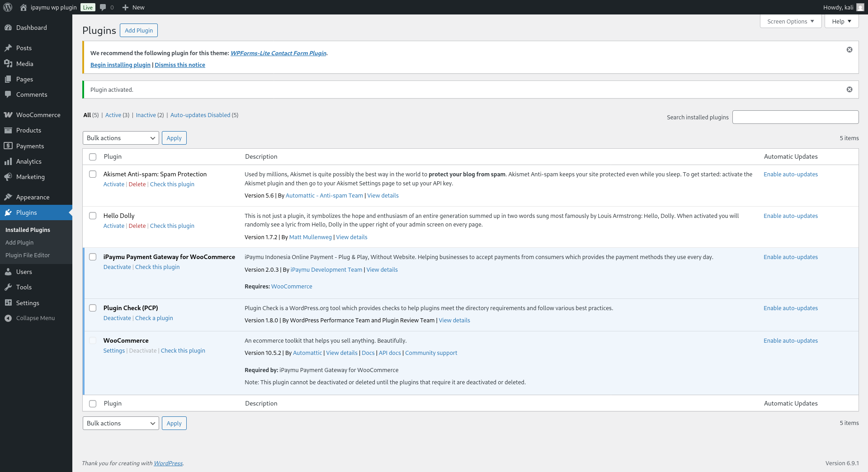The width and height of the screenshot is (868, 472).
Task: Dismiss the WPForms recommendation notice
Action: pos(849,50)
